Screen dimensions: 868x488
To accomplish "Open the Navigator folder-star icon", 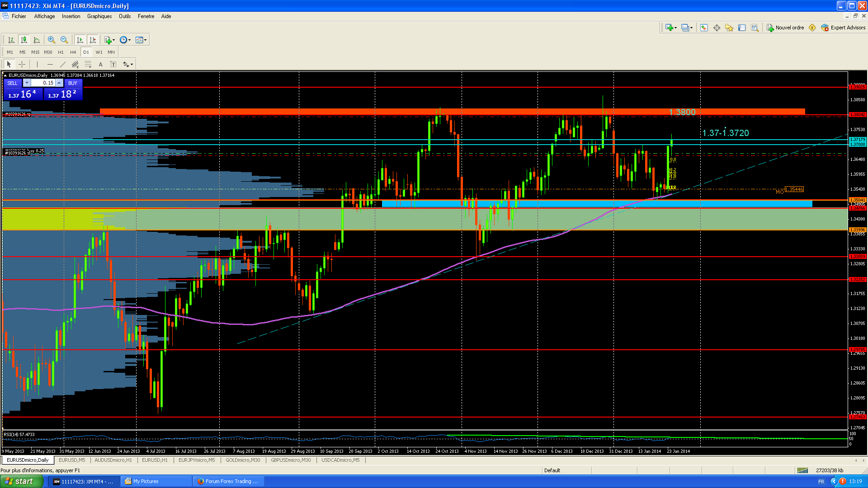I will pos(729,28).
